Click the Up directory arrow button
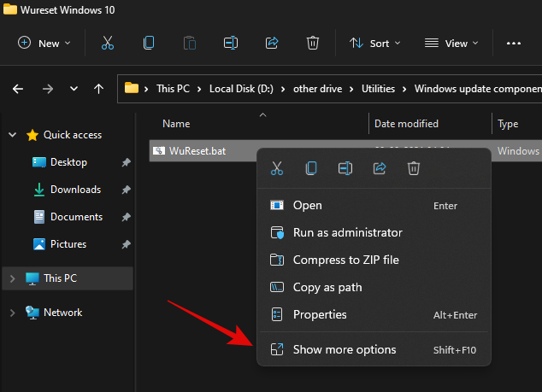Viewport: 542px width, 392px height. coord(99,88)
